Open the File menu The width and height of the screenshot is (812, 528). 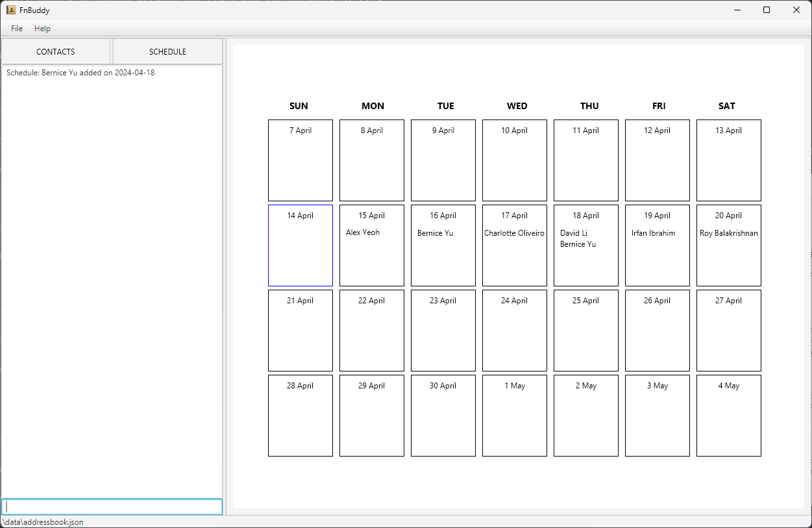click(x=17, y=29)
